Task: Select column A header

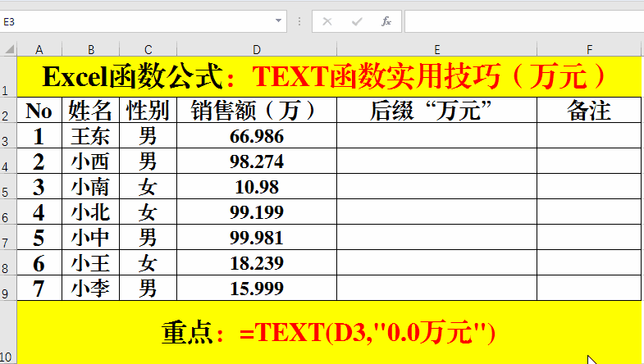Action: pos(39,49)
